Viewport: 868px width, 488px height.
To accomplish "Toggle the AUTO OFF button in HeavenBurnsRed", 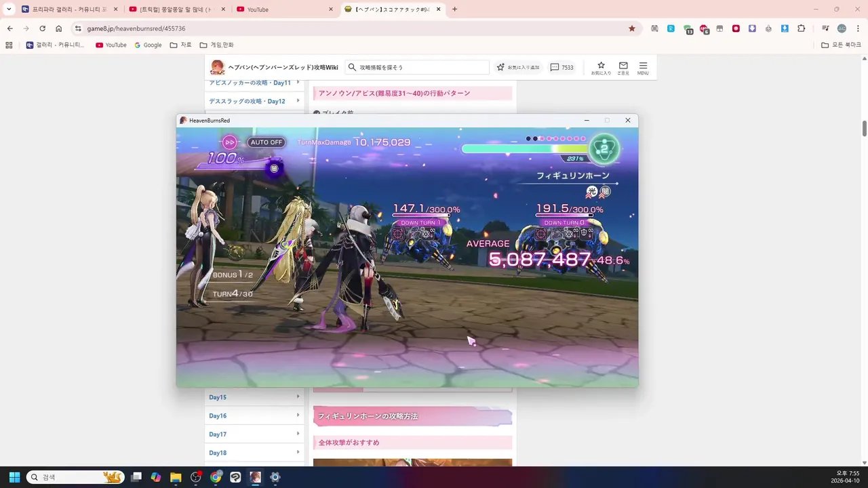I will (x=267, y=142).
